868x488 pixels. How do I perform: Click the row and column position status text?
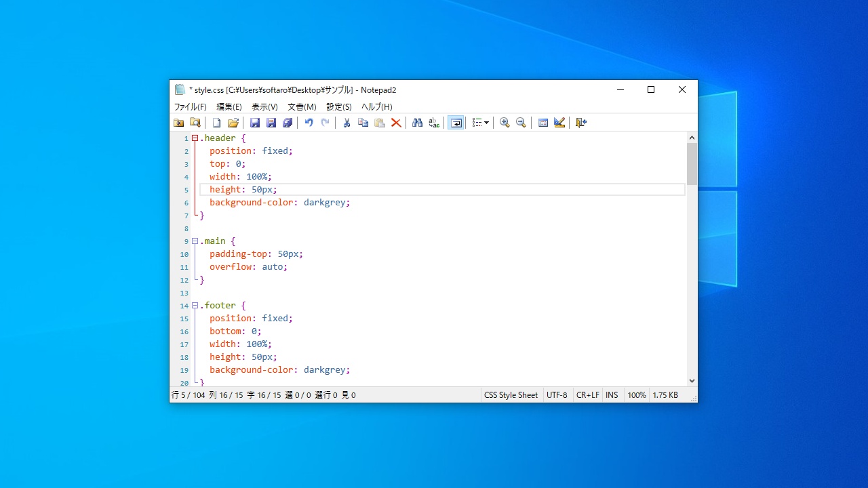(x=263, y=395)
